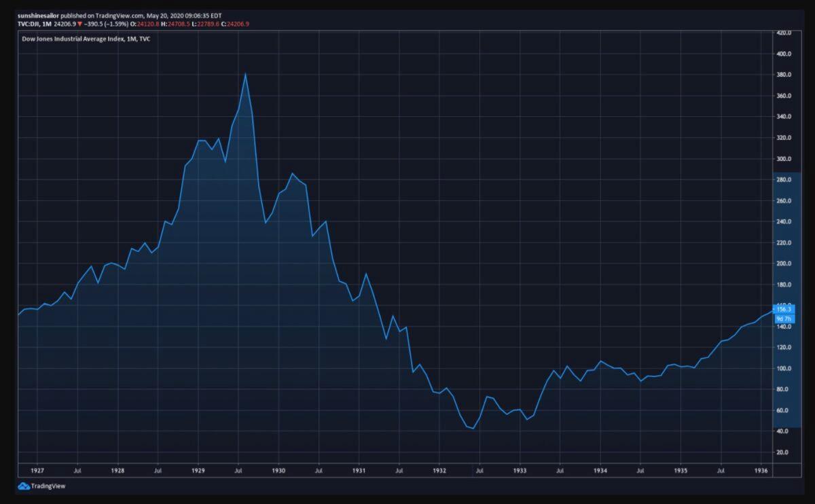Click the 100.0 price axis label
This screenshot has width=815, height=504.
coord(784,369)
